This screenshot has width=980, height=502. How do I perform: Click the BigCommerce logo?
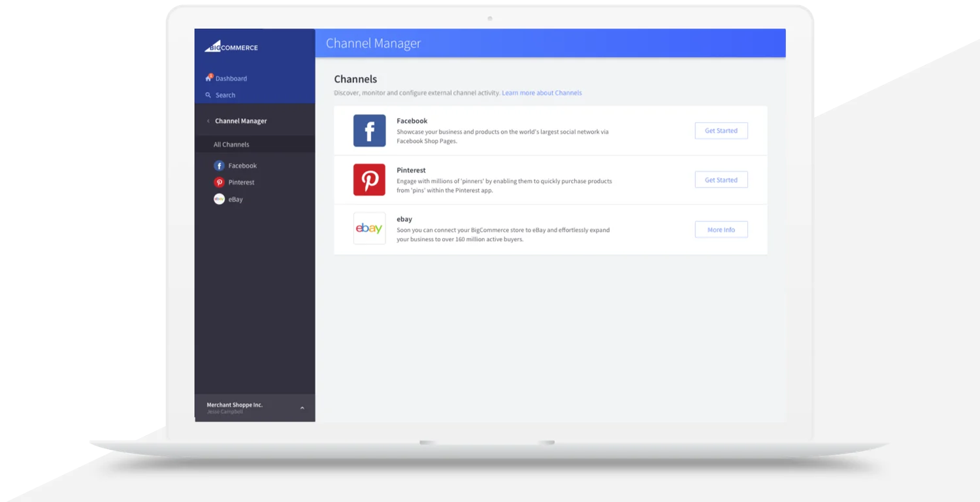pyautogui.click(x=231, y=46)
